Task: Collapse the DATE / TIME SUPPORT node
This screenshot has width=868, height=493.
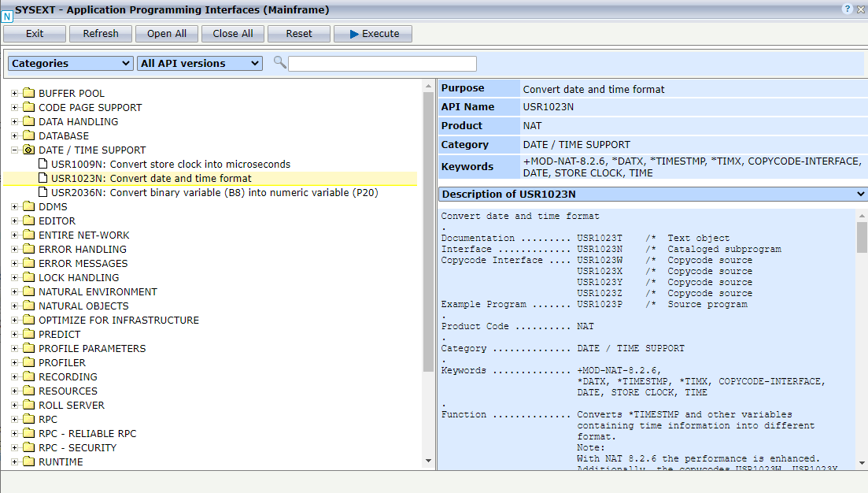Action: pos(13,150)
